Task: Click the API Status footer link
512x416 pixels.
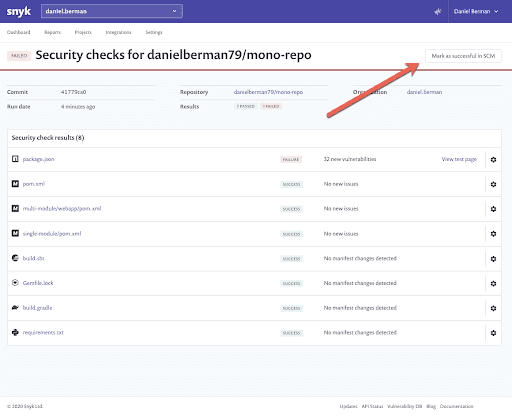Action: (x=372, y=406)
